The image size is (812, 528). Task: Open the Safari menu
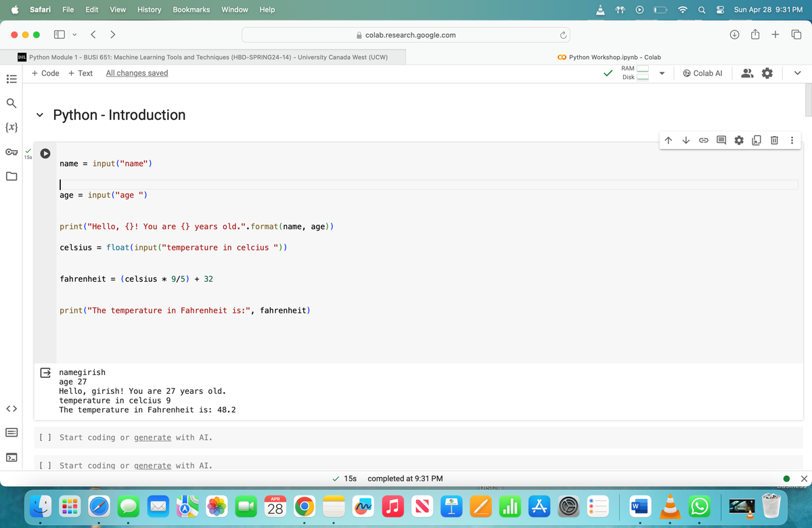pos(40,9)
